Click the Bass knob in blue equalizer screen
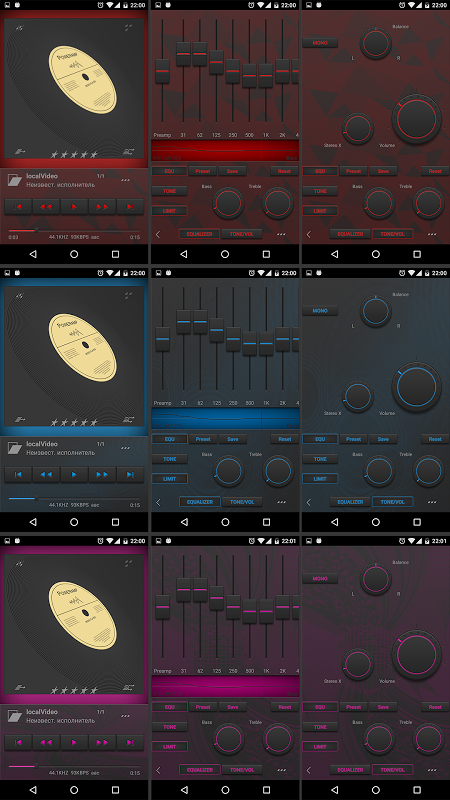Viewport: 450px width, 800px height. click(x=229, y=470)
